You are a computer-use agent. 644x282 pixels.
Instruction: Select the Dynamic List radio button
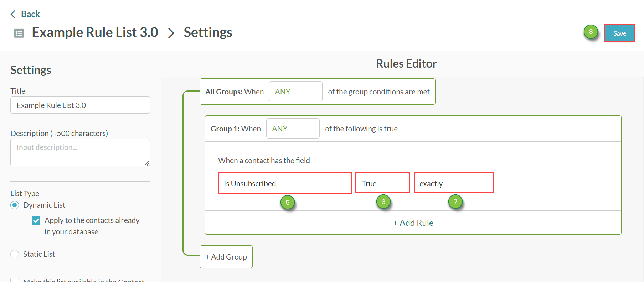click(15, 205)
